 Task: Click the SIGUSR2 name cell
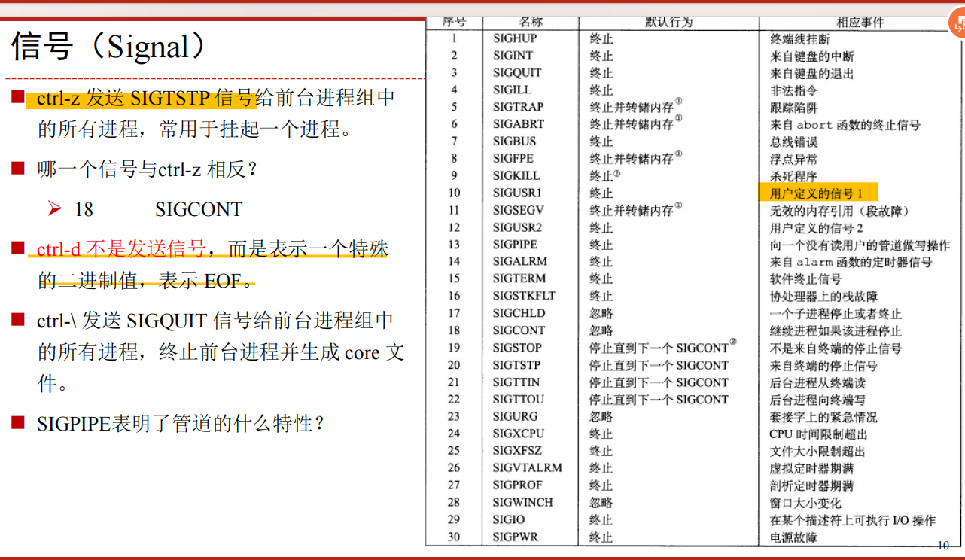[x=517, y=227]
